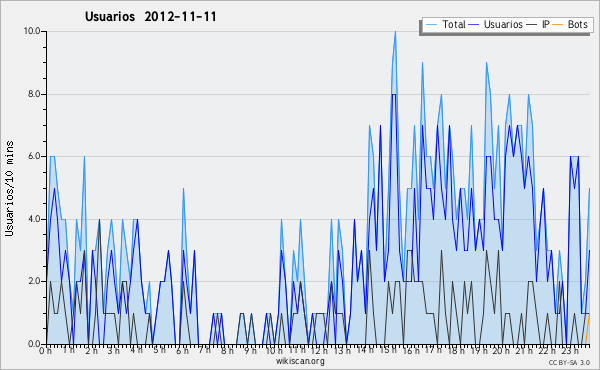Click the 'IP' legend label

546,24
